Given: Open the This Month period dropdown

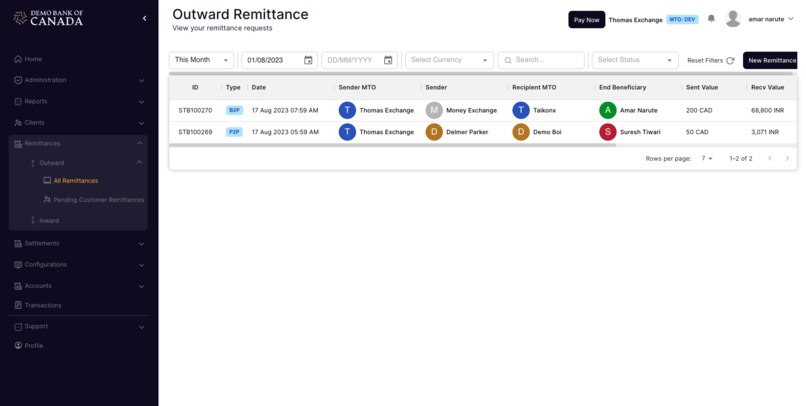Looking at the screenshot, I should click(202, 60).
